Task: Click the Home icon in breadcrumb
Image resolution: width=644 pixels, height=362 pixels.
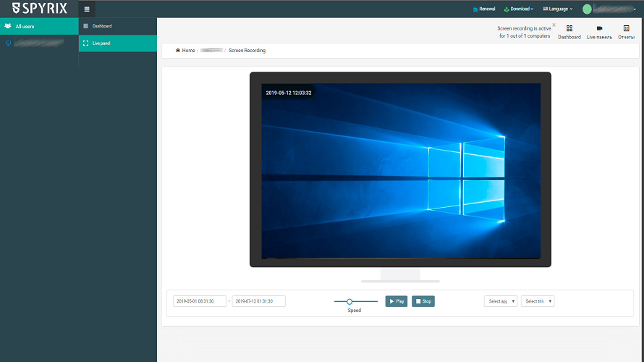Action: click(178, 51)
